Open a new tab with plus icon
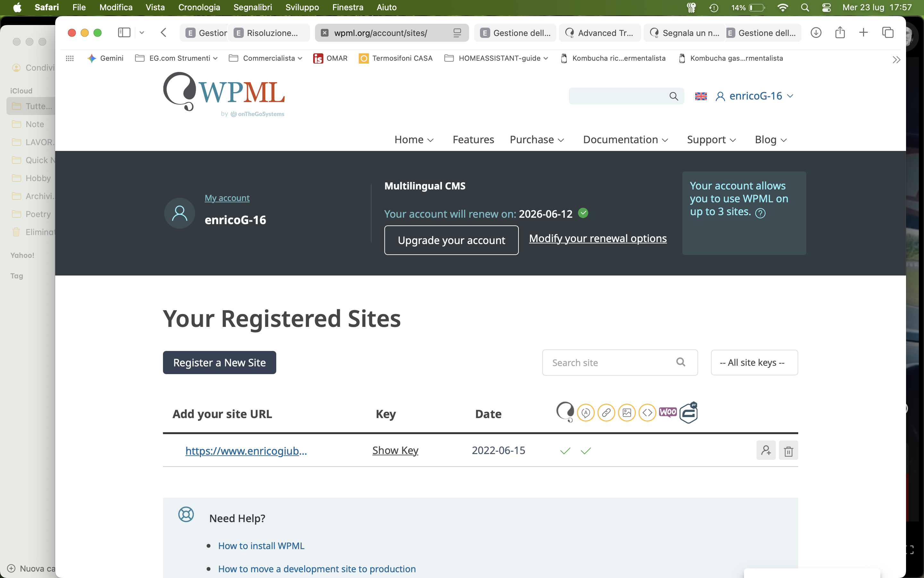This screenshot has height=578, width=924. click(863, 32)
